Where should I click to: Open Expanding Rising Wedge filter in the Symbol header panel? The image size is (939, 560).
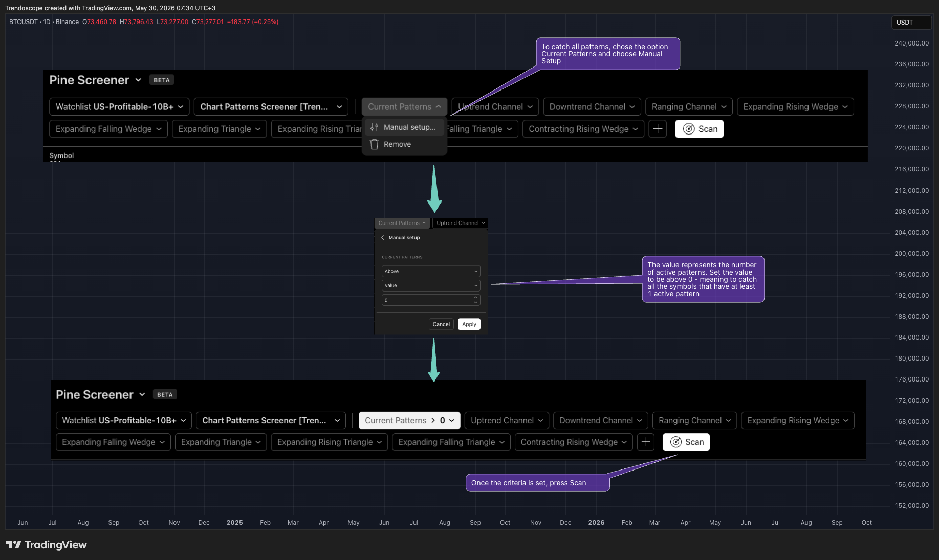click(x=795, y=107)
